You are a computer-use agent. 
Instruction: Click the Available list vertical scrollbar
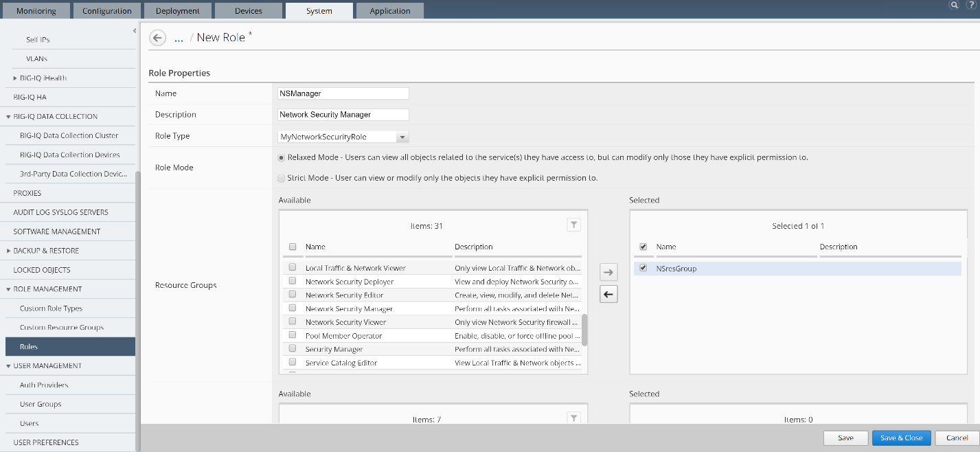[x=584, y=330]
